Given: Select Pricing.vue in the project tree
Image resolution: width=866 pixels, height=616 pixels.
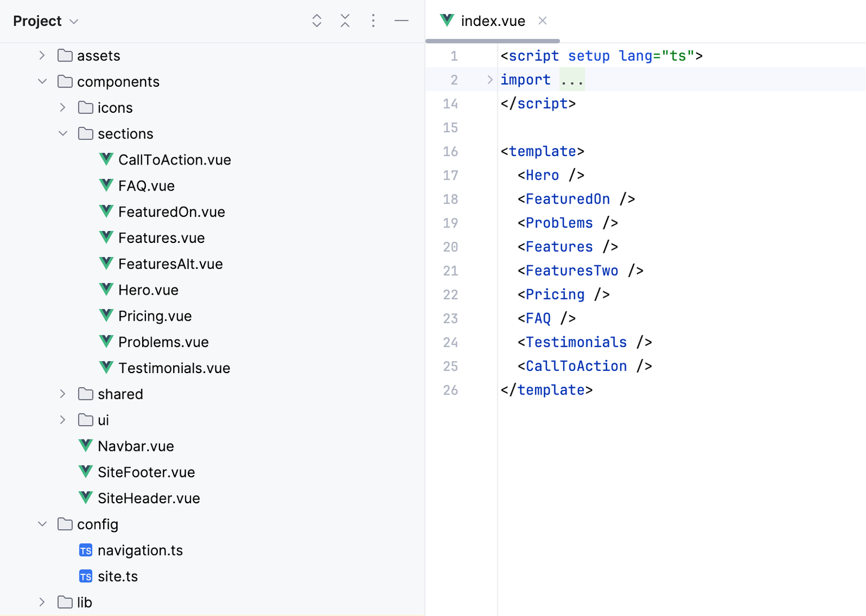Looking at the screenshot, I should point(155,316).
